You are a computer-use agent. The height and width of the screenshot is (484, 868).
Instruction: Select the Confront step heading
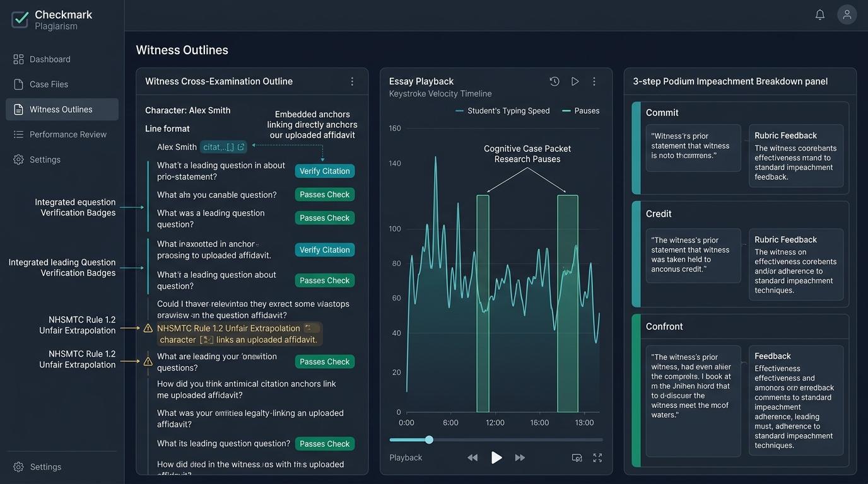pyautogui.click(x=664, y=326)
